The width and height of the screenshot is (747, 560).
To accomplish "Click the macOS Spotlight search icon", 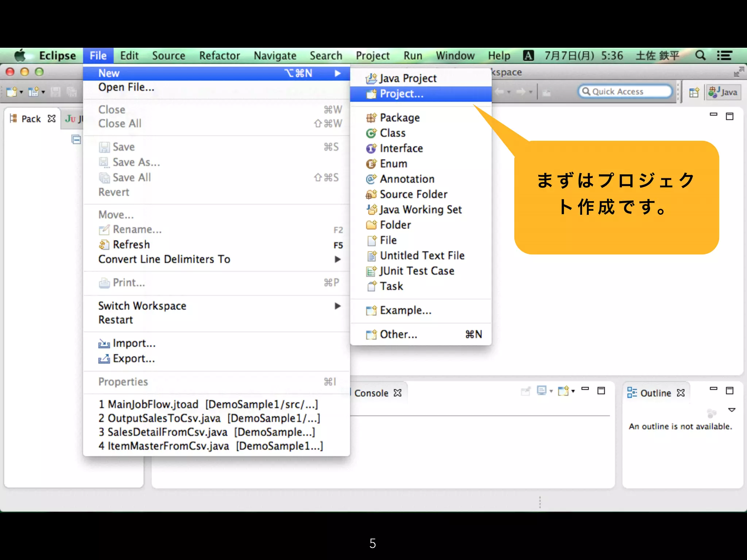I will coord(700,55).
